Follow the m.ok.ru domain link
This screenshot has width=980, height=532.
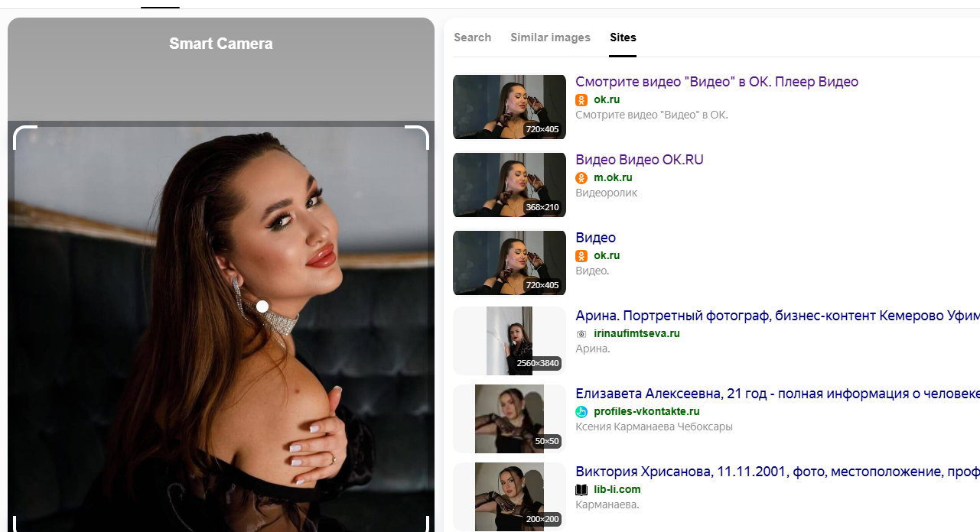pos(613,178)
